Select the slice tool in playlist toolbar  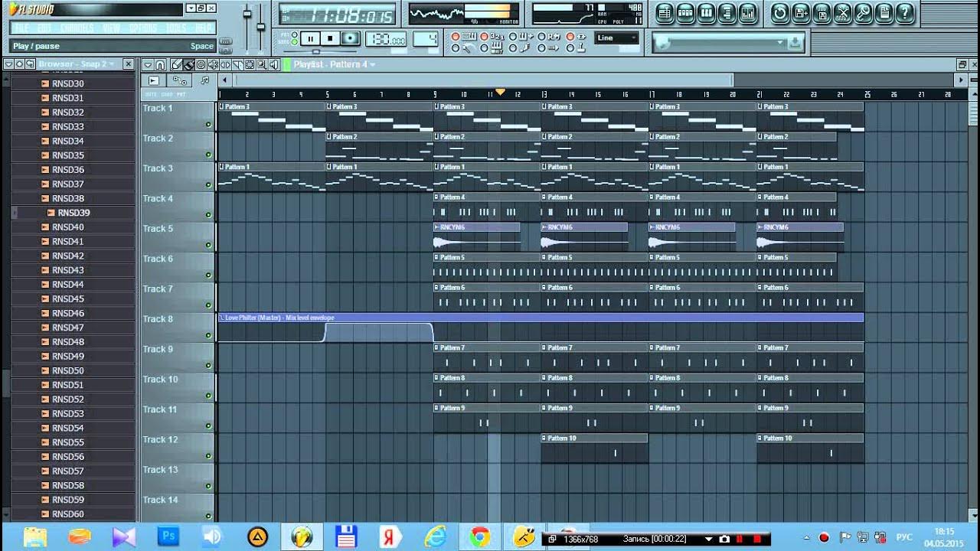point(237,64)
